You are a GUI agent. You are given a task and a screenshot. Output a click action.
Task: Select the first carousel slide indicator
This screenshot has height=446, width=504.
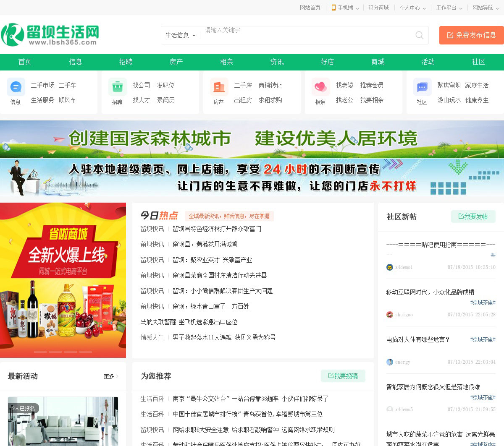(x=40, y=352)
